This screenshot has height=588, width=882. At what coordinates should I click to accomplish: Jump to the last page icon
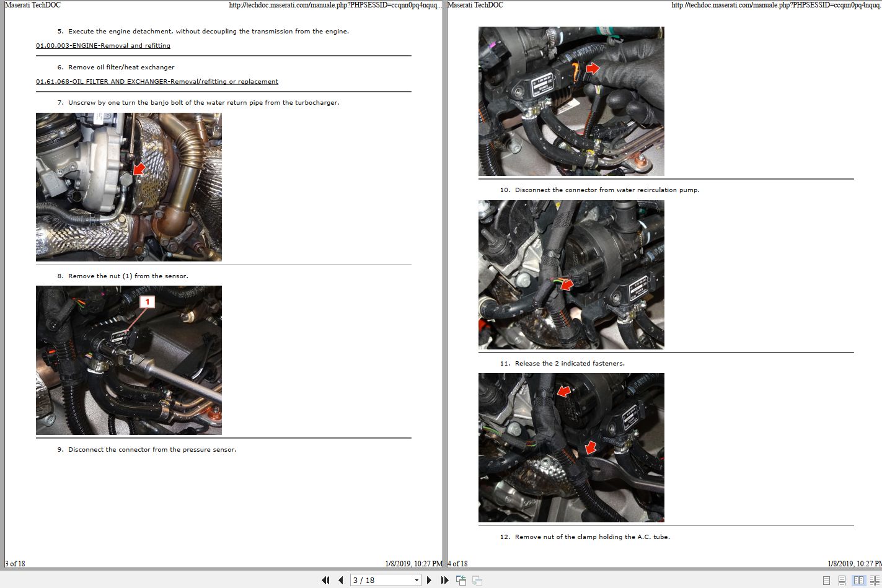coord(444,581)
